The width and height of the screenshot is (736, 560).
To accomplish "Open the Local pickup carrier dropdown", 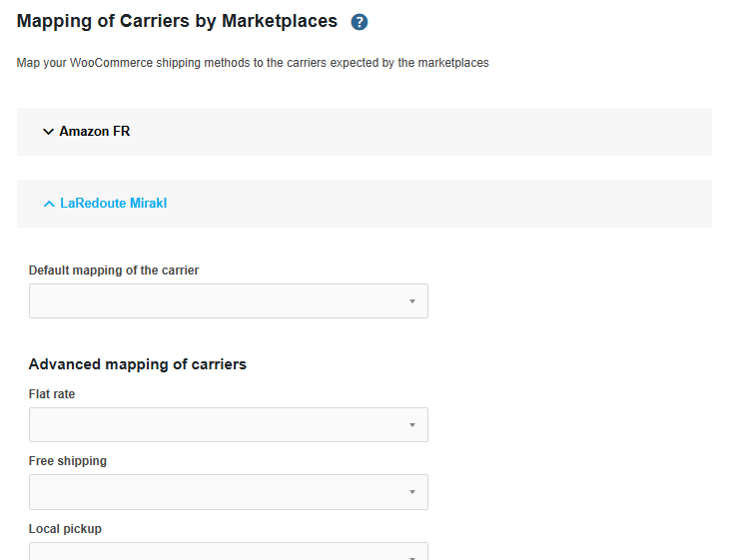I will 228,552.
